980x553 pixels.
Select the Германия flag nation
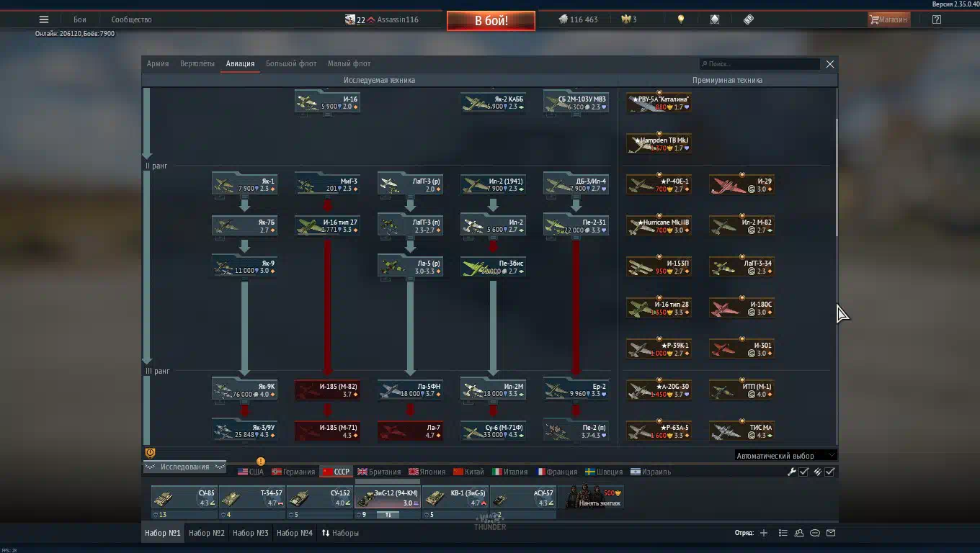pyautogui.click(x=293, y=472)
